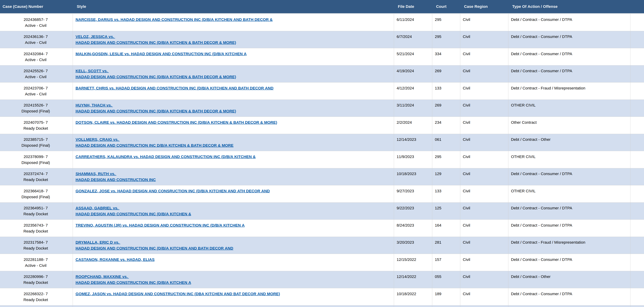Click the Style column header
Screen dimensions: 644x307
point(81,6)
